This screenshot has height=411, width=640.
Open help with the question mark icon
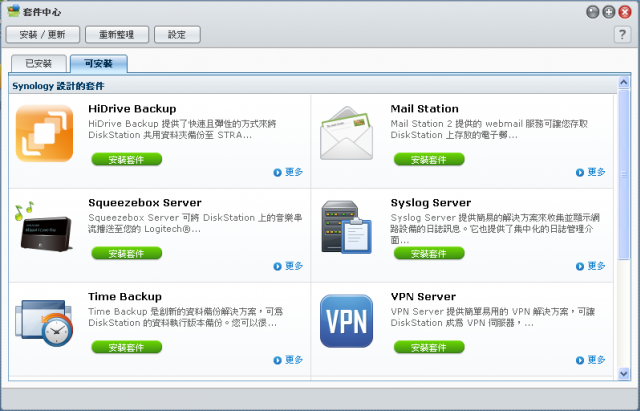click(622, 35)
